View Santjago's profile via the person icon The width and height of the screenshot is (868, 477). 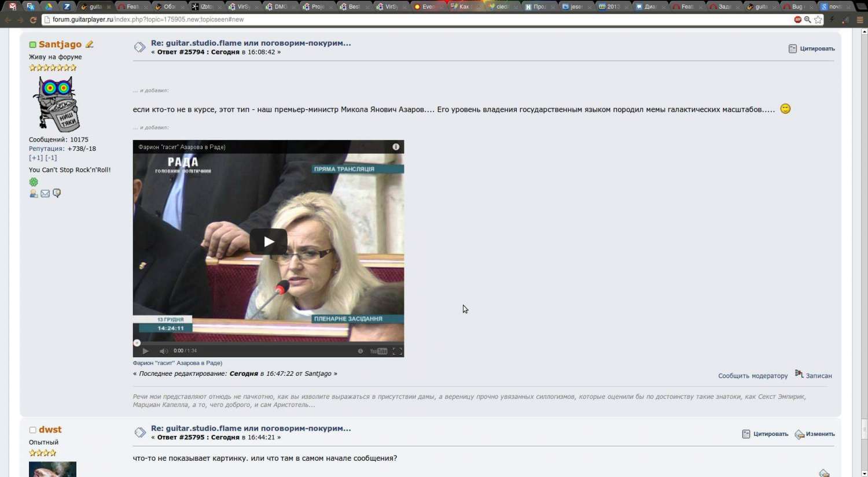(34, 194)
